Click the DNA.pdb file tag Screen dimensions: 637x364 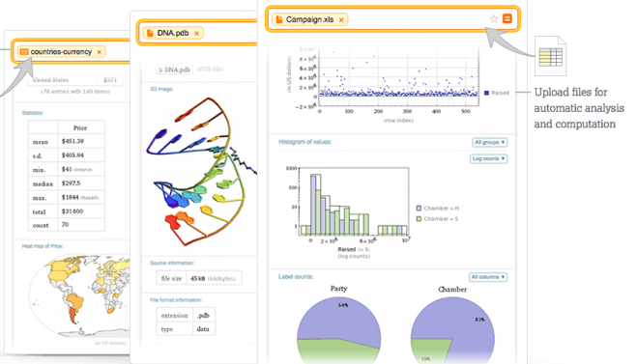tap(173, 33)
